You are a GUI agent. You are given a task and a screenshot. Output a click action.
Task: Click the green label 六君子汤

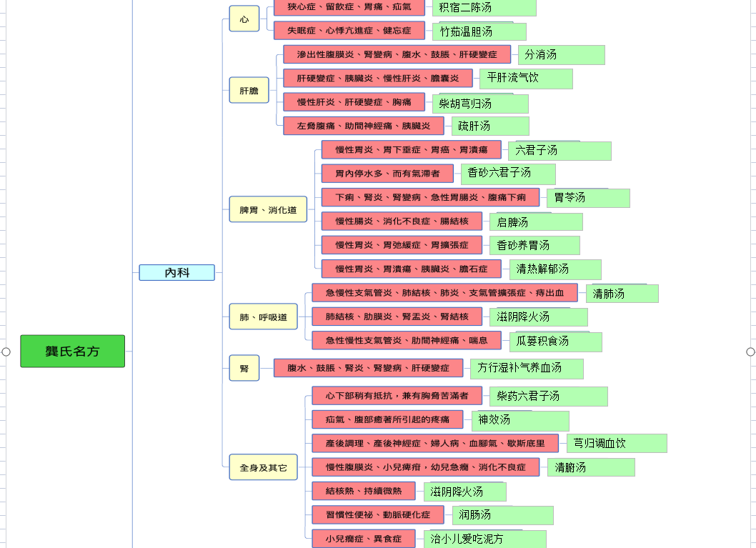[559, 151]
